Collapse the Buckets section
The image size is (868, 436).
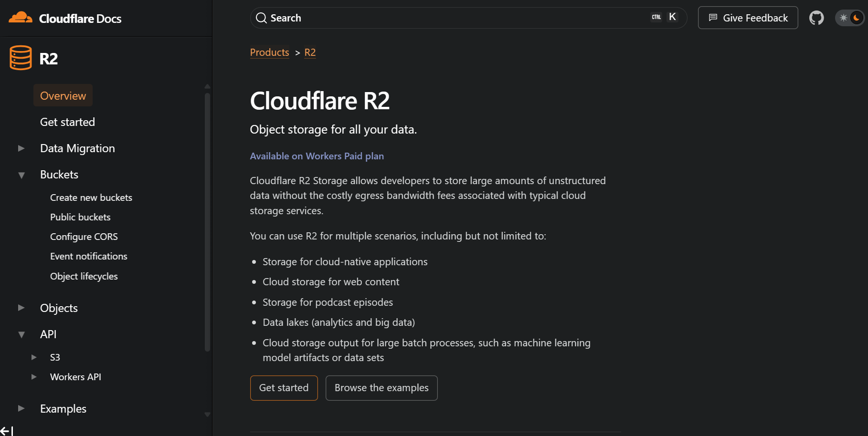click(x=21, y=175)
